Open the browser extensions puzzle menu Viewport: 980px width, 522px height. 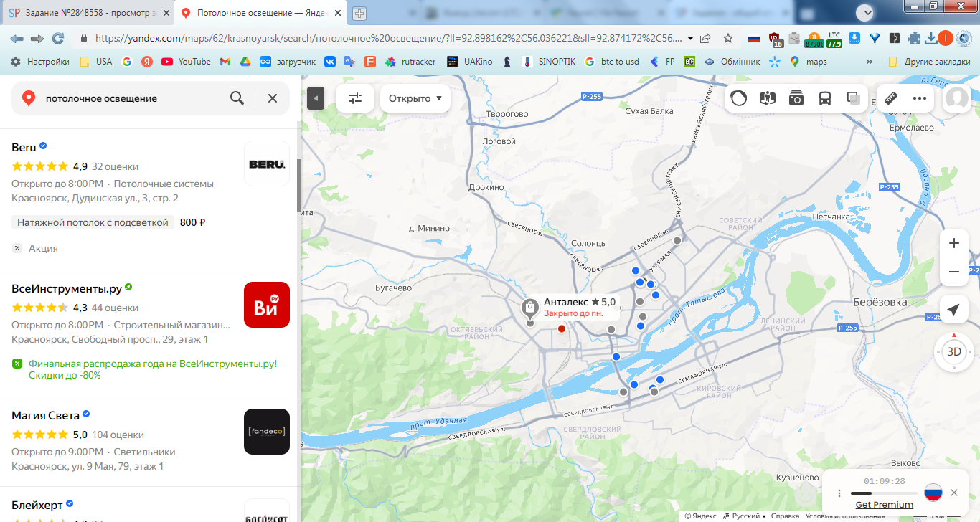913,39
